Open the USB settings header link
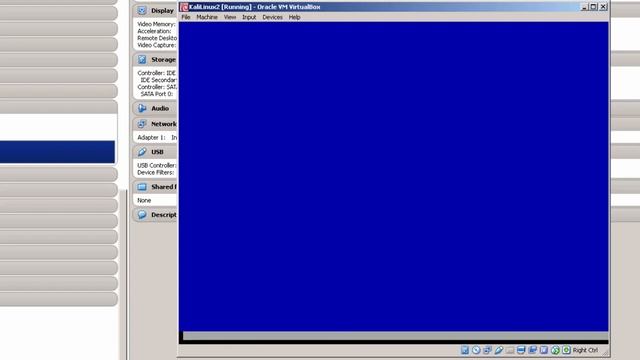The image size is (640, 360). click(x=157, y=152)
